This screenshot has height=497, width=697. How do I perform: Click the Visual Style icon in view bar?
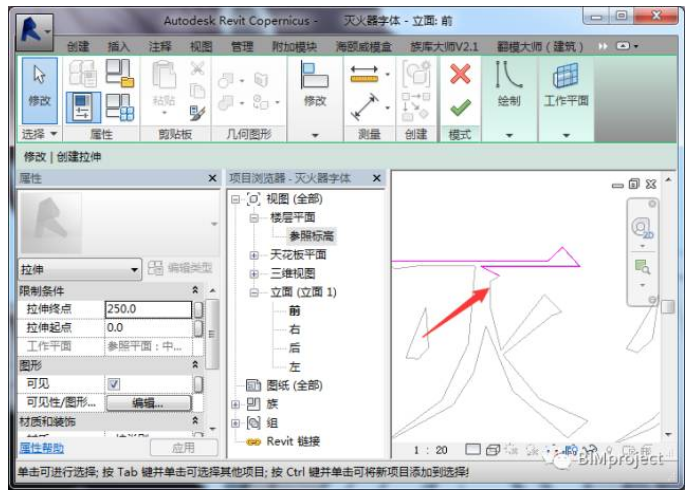tap(493, 449)
